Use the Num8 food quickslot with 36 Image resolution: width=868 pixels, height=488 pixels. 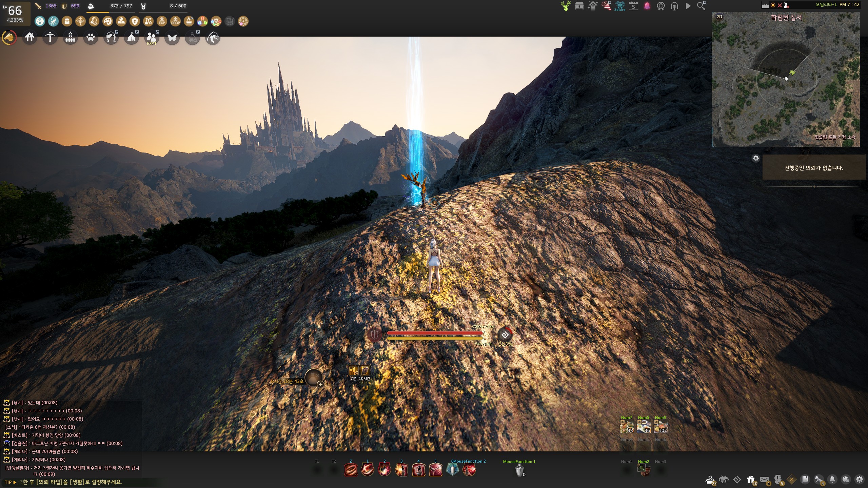644,427
